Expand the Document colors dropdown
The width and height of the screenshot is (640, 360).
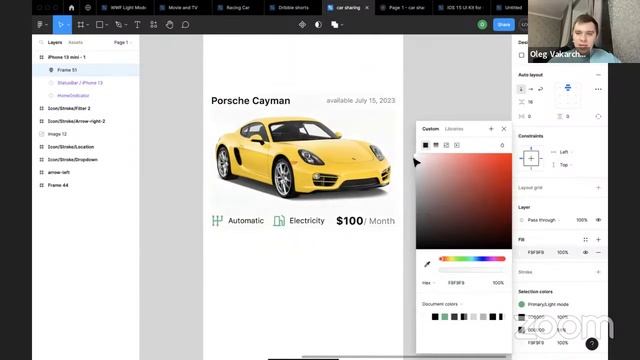[x=442, y=304]
